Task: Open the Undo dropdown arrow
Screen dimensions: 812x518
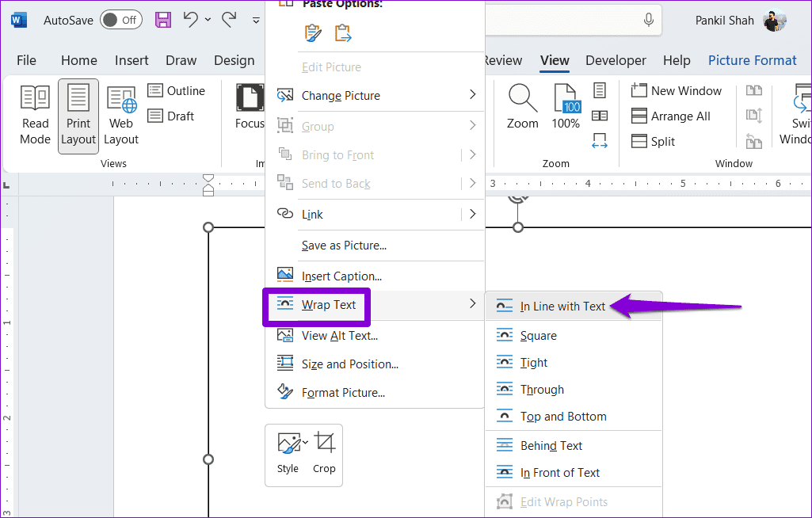Action: click(208, 20)
